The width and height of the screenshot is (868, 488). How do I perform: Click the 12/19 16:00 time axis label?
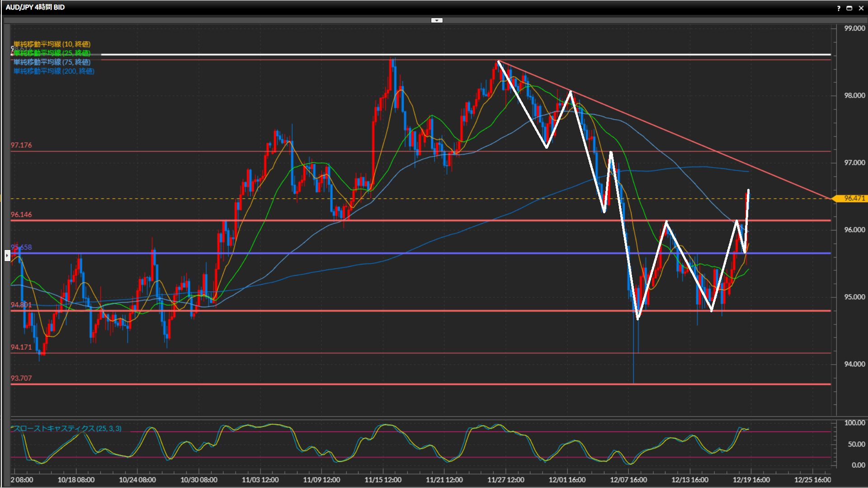click(751, 480)
